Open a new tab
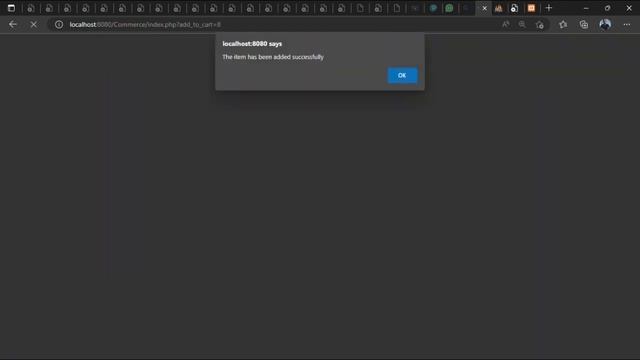The image size is (640, 360). [x=549, y=8]
